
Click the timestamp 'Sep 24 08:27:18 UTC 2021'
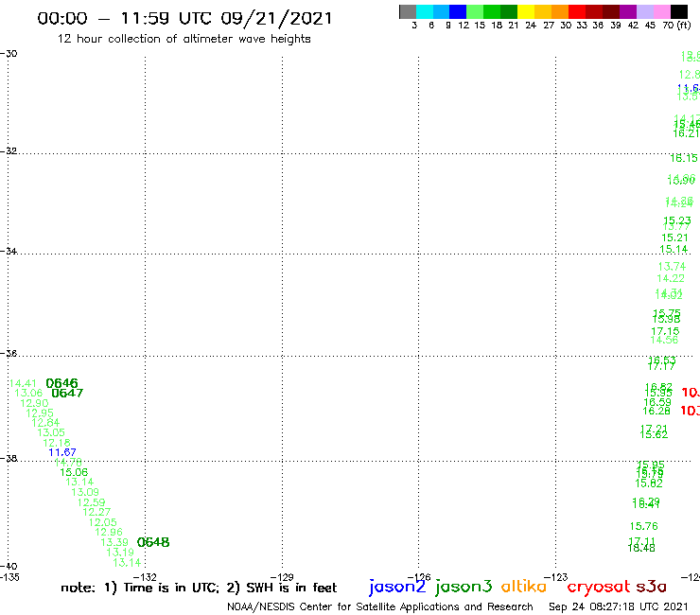[619, 606]
